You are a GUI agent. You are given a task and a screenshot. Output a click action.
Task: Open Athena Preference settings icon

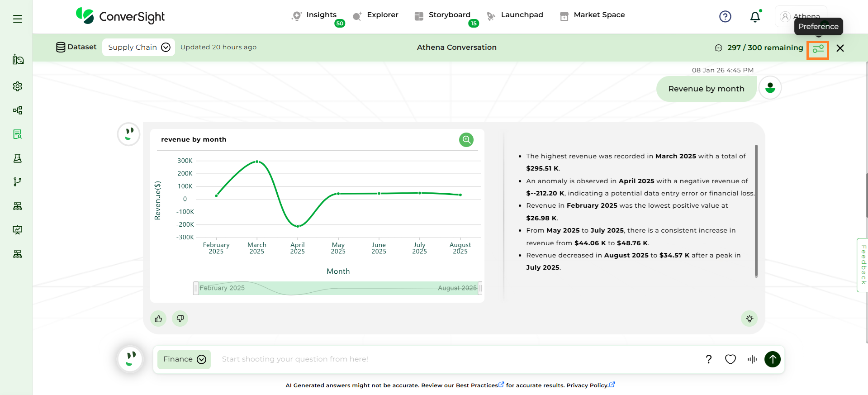point(818,49)
